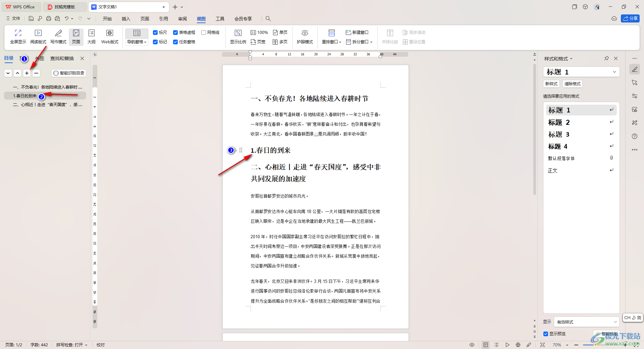The width and height of the screenshot is (644, 349).
Task: Open split window dropdown
Action: tap(359, 42)
